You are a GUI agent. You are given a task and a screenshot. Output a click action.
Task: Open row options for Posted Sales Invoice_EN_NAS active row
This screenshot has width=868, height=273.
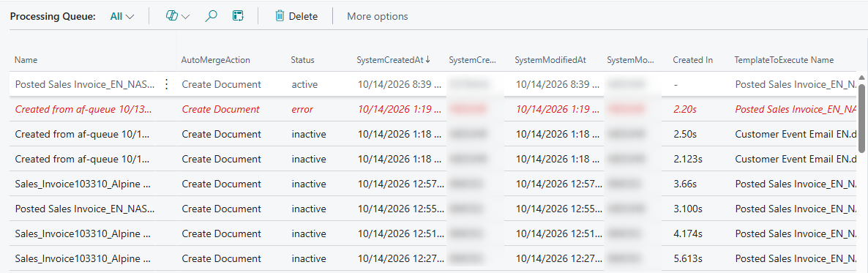166,84
